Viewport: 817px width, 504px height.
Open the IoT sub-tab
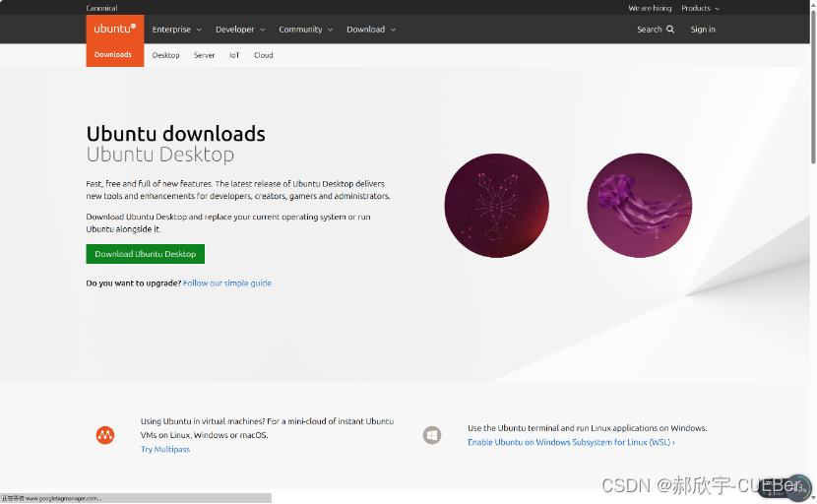234,55
